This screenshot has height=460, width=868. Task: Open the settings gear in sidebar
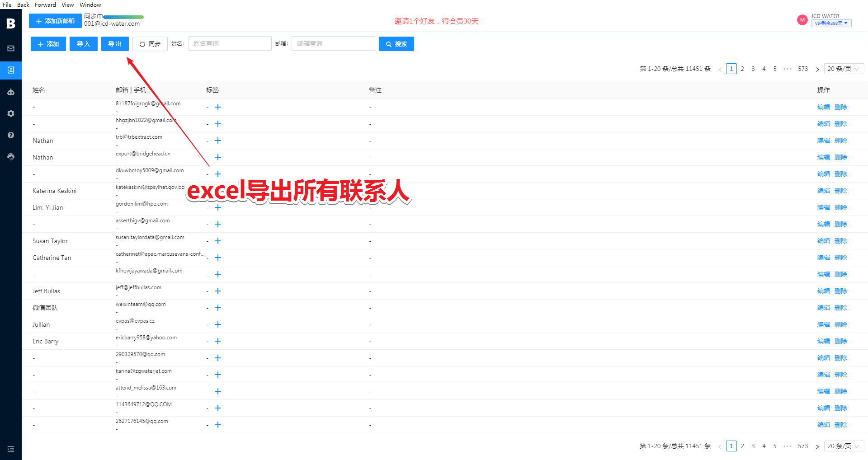[11, 113]
